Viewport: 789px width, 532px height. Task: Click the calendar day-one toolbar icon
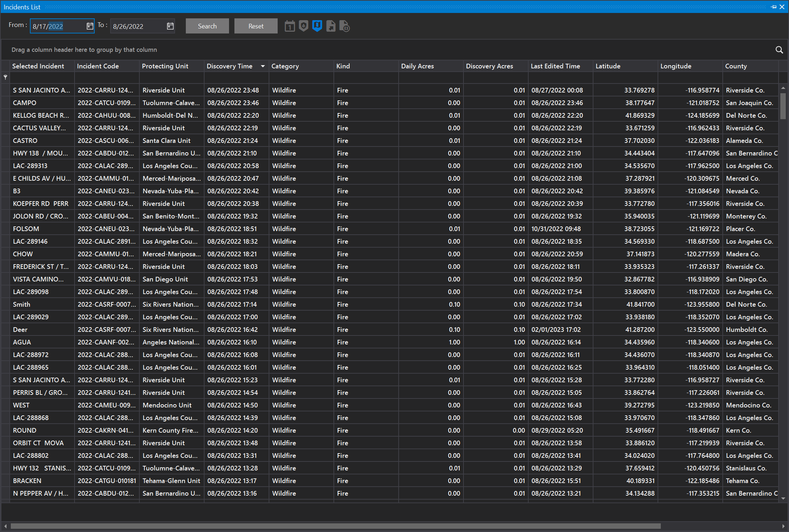tap(290, 26)
